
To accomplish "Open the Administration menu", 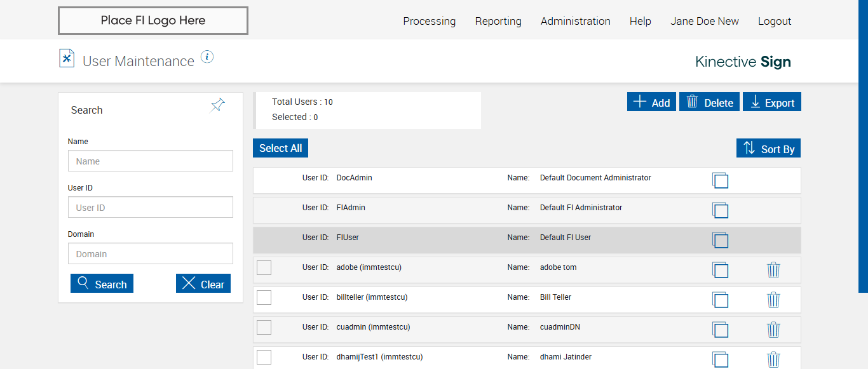I will (575, 21).
